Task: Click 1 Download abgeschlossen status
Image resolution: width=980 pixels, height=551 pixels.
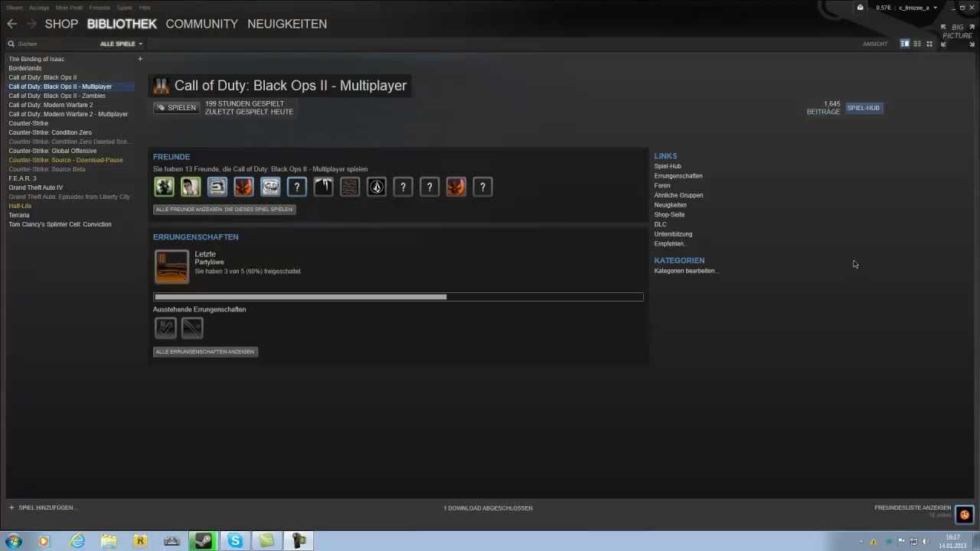Action: (488, 507)
